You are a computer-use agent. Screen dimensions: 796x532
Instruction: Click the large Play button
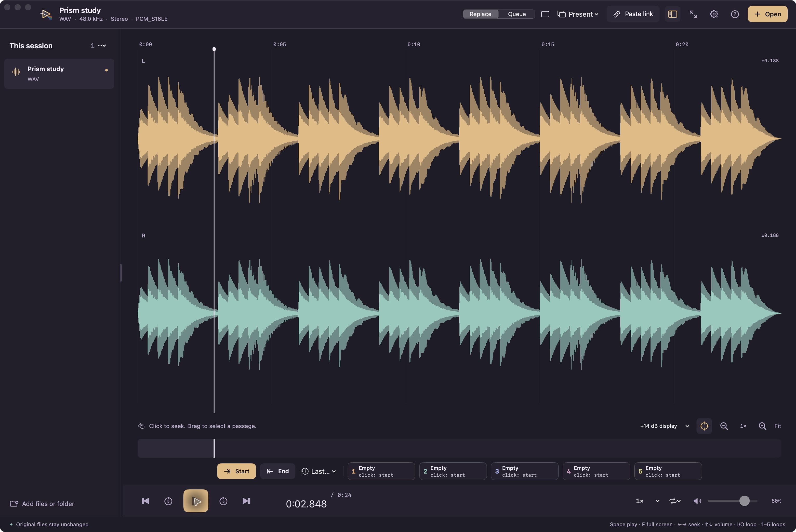(x=196, y=501)
